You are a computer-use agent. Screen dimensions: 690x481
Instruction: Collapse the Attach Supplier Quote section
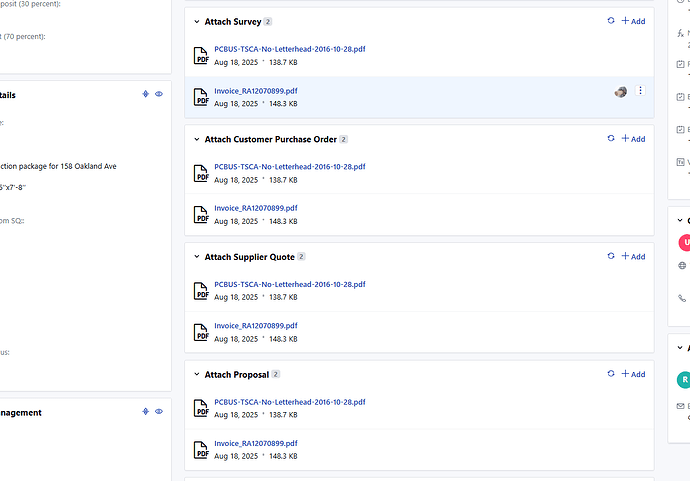[x=195, y=257]
